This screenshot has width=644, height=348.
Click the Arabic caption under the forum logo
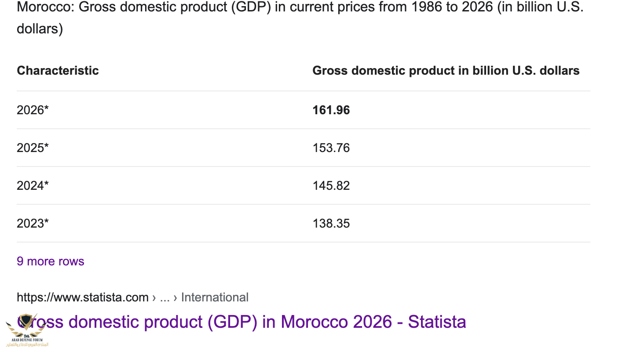point(27,344)
